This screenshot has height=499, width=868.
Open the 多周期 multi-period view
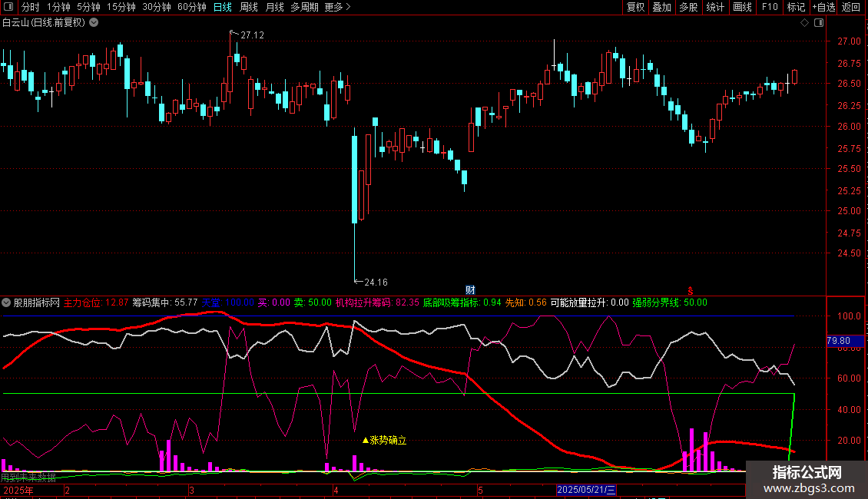[304, 7]
